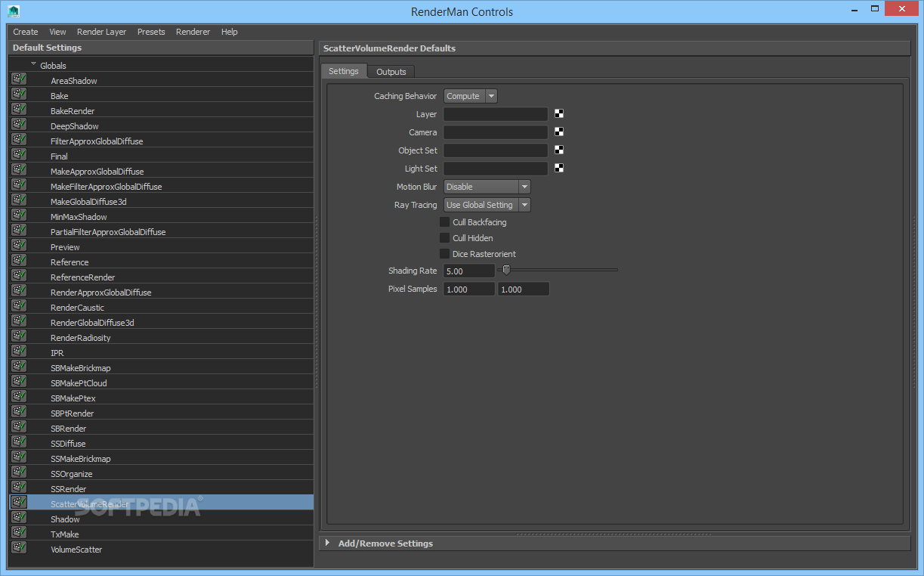The image size is (924, 576).
Task: Click the icon beside ReferenceRender
Action: pyautogui.click(x=19, y=275)
